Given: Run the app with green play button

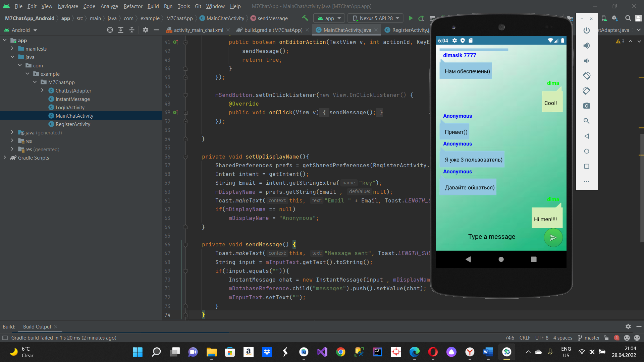Looking at the screenshot, I should 411,18.
